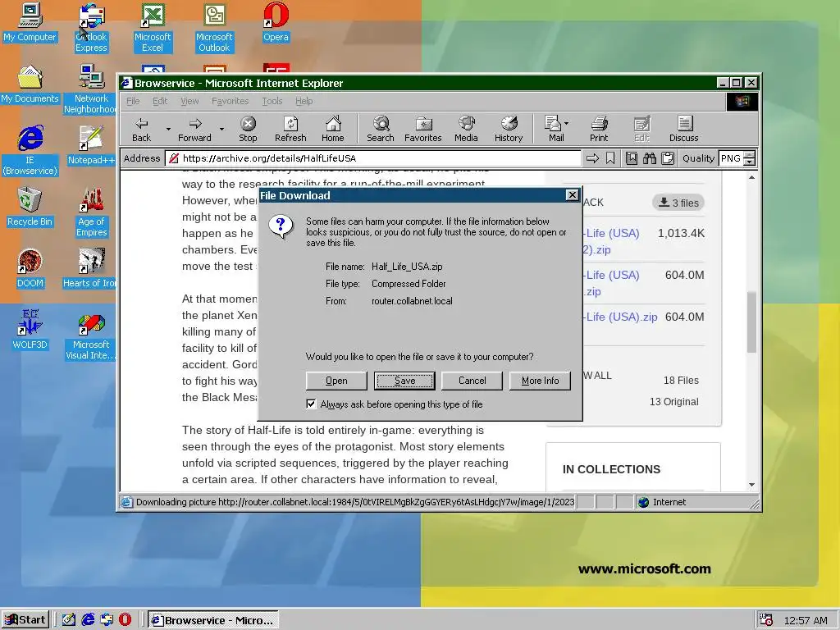840x630 pixels.
Task: Open the Tools menu
Action: tap(272, 101)
